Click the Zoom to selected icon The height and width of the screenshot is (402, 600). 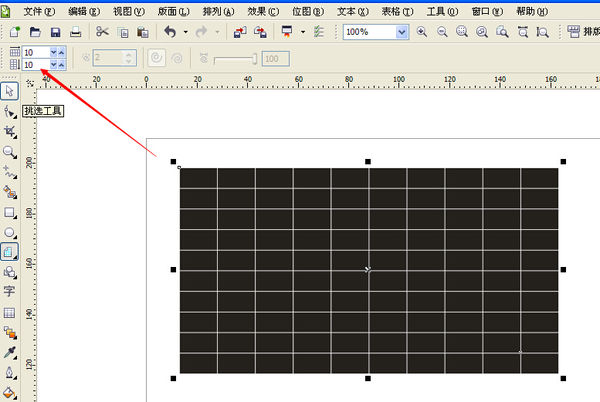(x=462, y=32)
